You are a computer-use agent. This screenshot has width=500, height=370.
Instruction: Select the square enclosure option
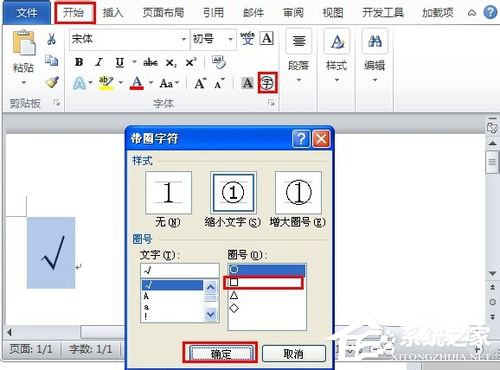[x=264, y=282]
